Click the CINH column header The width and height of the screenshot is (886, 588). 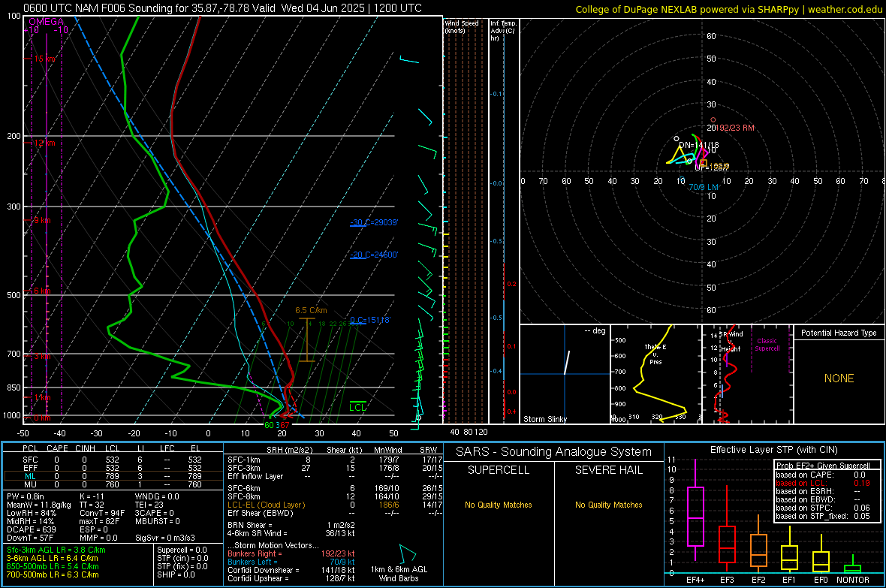coord(86,448)
